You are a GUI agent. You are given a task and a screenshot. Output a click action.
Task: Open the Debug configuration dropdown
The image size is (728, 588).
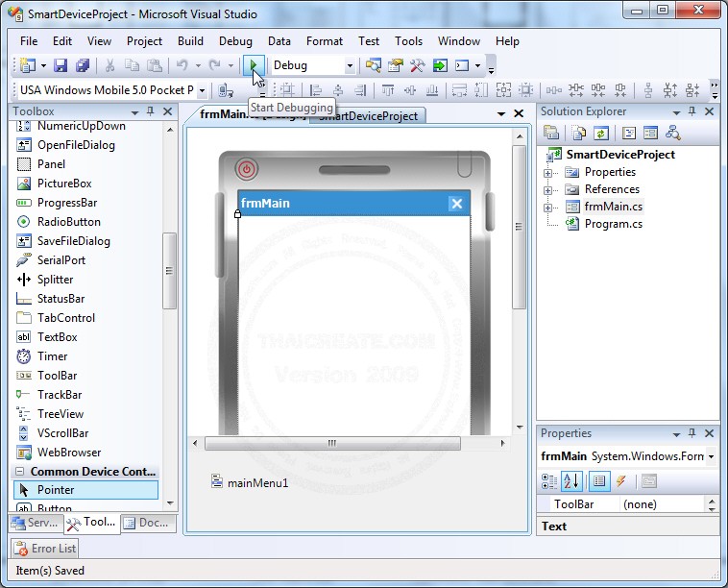[350, 66]
